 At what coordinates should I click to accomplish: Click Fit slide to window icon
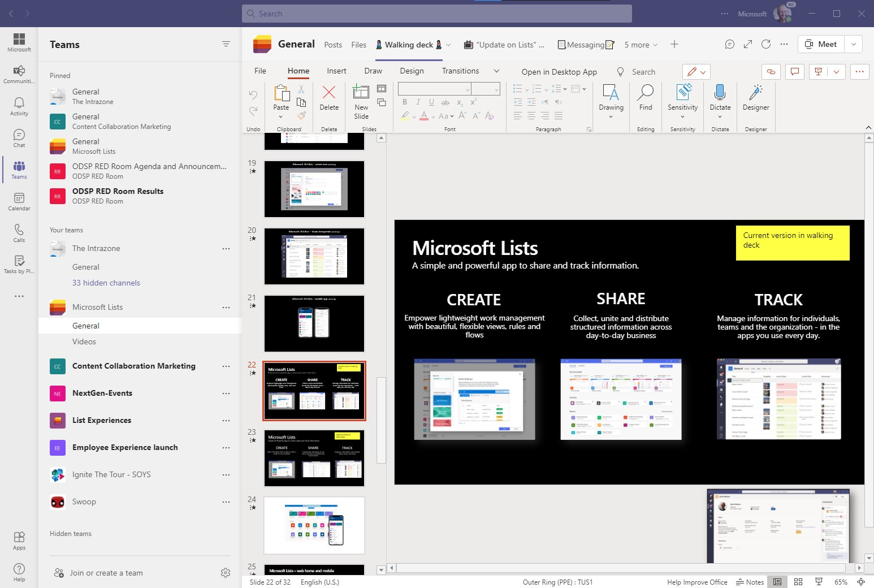point(861,582)
